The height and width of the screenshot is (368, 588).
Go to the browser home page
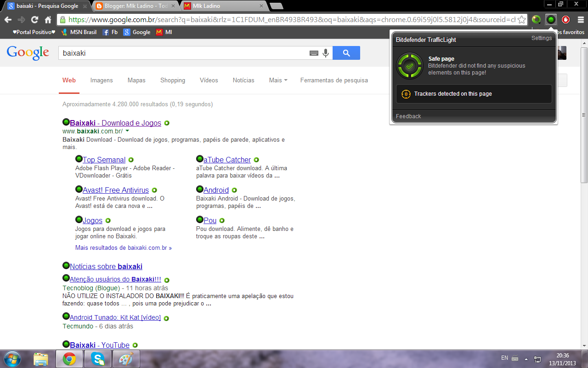48,20
